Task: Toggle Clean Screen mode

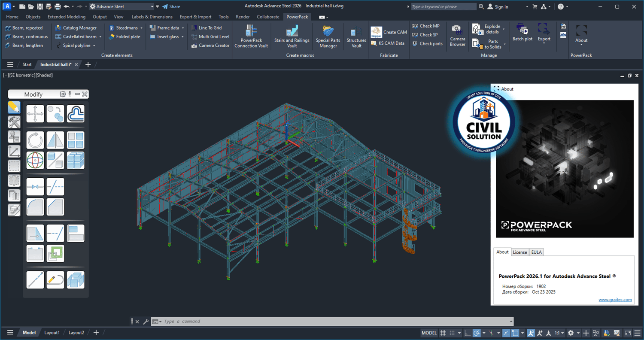Action: [x=628, y=333]
